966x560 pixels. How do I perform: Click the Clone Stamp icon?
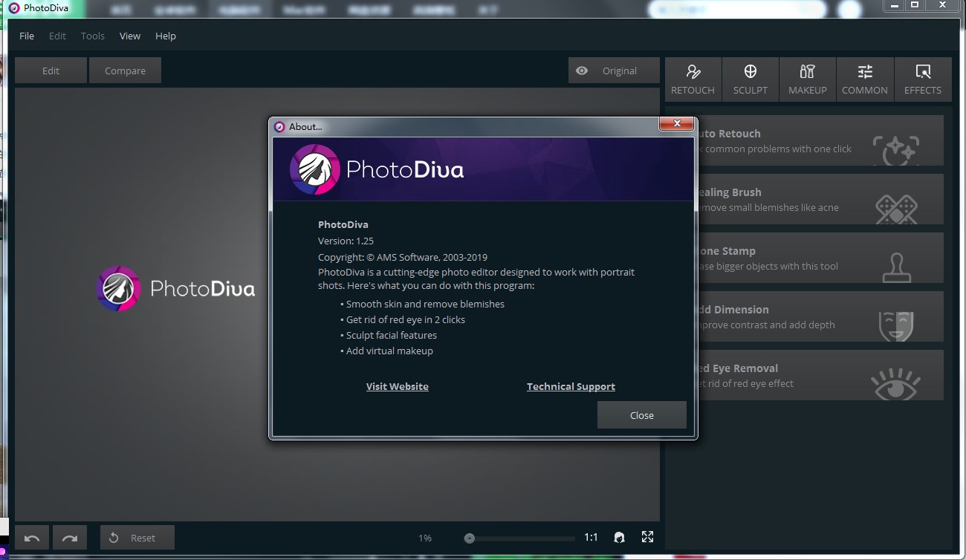click(897, 268)
